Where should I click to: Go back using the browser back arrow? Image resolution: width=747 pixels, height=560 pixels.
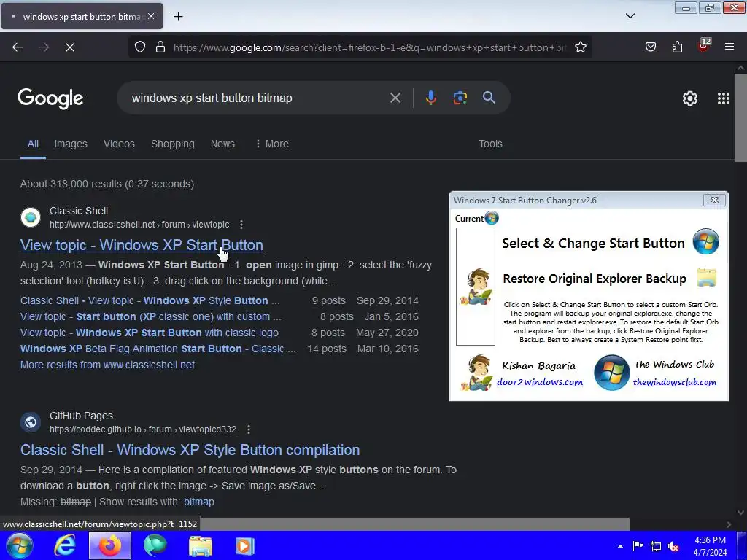point(18,47)
